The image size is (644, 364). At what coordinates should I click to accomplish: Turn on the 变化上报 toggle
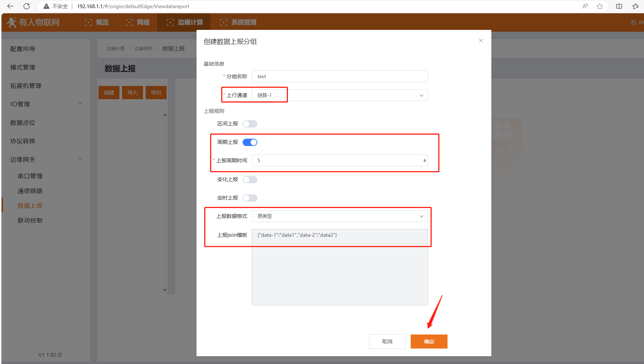pos(250,180)
